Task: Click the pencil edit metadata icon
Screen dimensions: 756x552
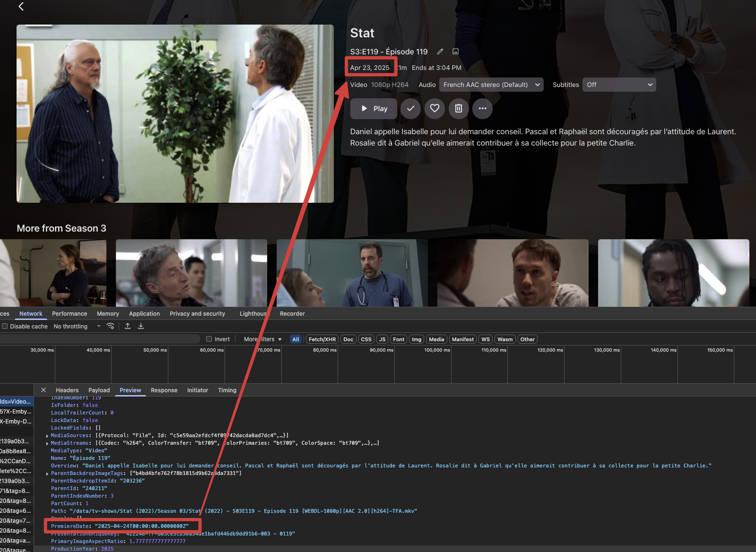Action: tap(440, 52)
